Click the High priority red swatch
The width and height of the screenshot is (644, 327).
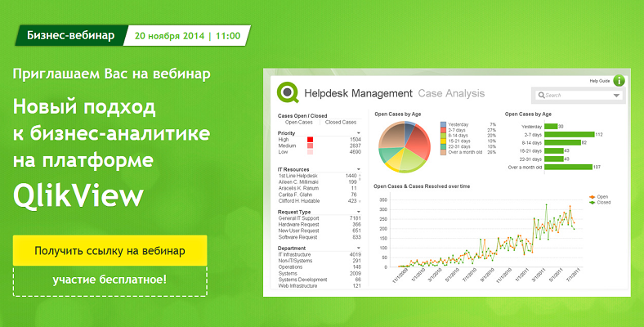(x=310, y=140)
